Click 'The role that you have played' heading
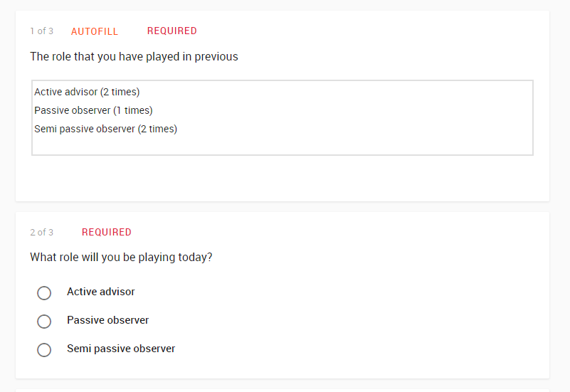The height and width of the screenshot is (392, 570). click(x=134, y=57)
